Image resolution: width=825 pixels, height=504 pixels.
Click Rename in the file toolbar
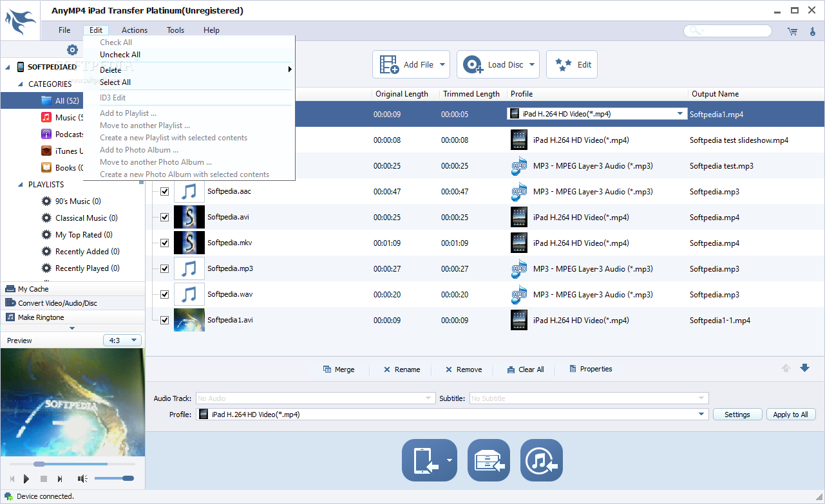coord(401,369)
